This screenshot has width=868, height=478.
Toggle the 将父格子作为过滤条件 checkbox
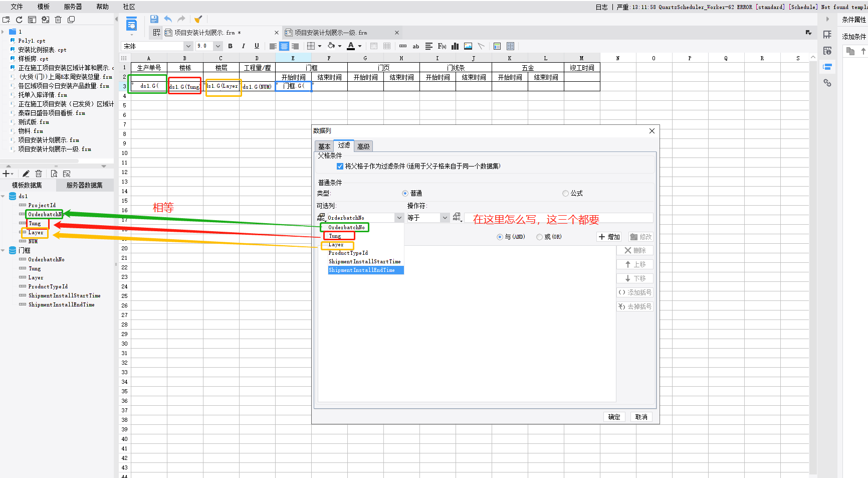tap(340, 167)
